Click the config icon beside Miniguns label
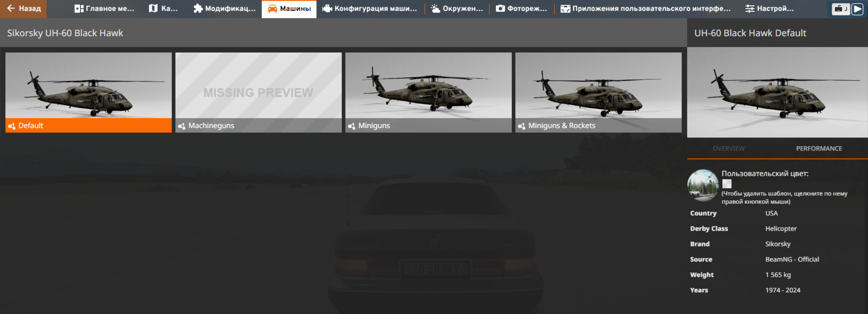The width and height of the screenshot is (868, 314). 352,126
